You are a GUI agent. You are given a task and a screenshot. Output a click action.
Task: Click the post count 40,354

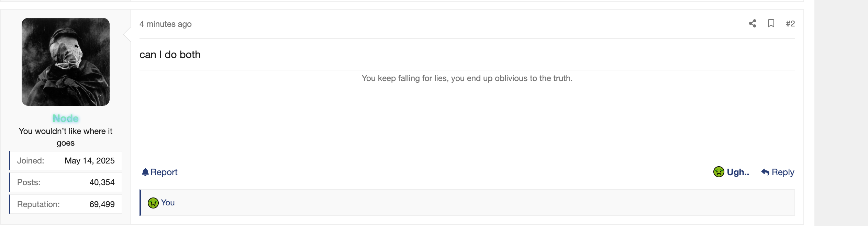click(x=102, y=182)
